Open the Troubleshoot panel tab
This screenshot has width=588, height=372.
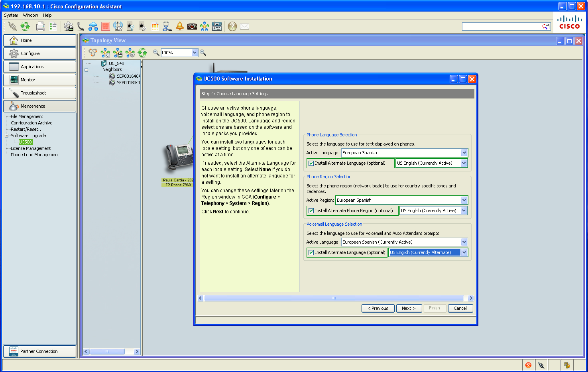point(39,93)
